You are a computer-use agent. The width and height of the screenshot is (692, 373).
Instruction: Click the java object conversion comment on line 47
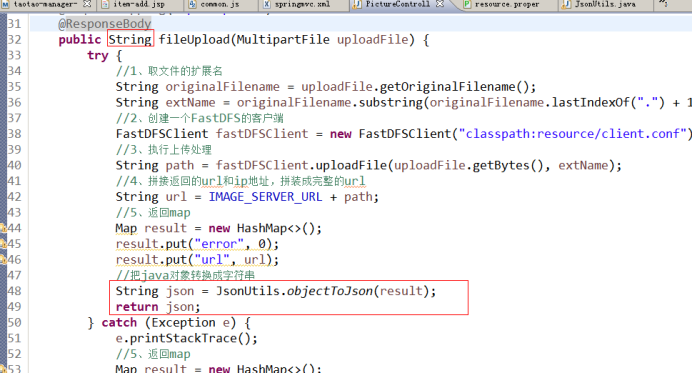185,275
